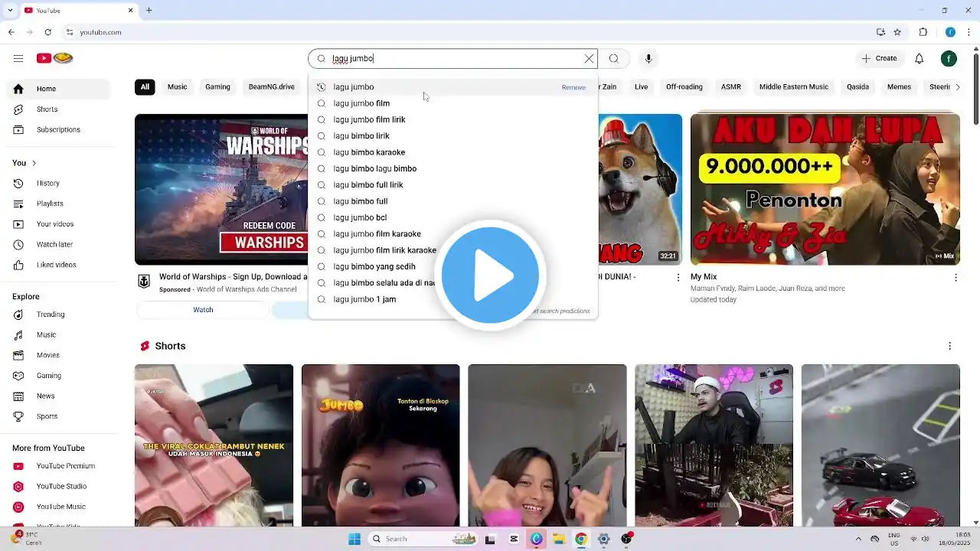Select the Qasida filter chip
Screen dimensions: 980x551
[858, 87]
